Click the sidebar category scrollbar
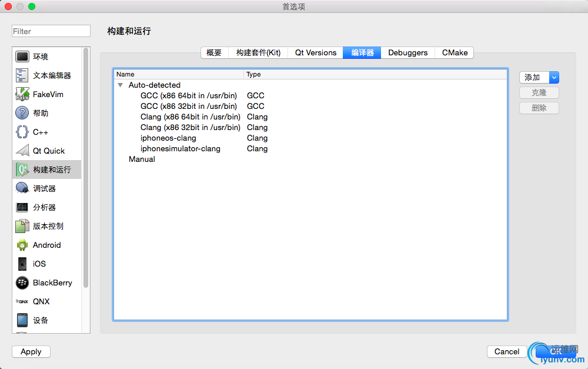 tap(86, 168)
